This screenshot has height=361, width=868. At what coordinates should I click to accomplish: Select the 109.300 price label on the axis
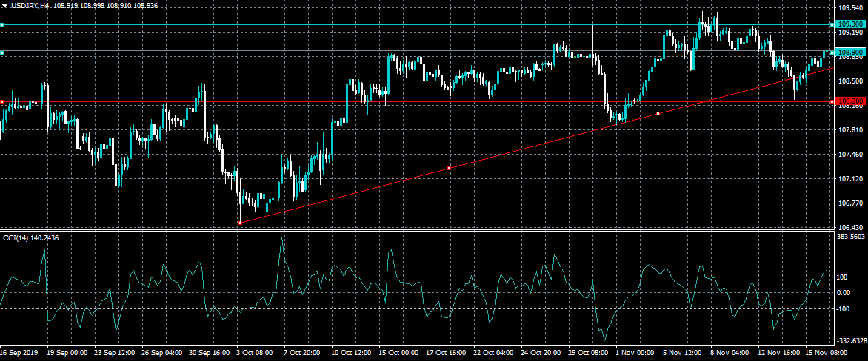(x=851, y=24)
